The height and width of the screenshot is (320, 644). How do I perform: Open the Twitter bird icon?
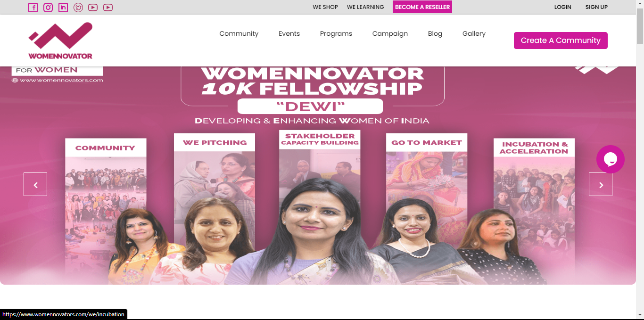pyautogui.click(x=78, y=8)
